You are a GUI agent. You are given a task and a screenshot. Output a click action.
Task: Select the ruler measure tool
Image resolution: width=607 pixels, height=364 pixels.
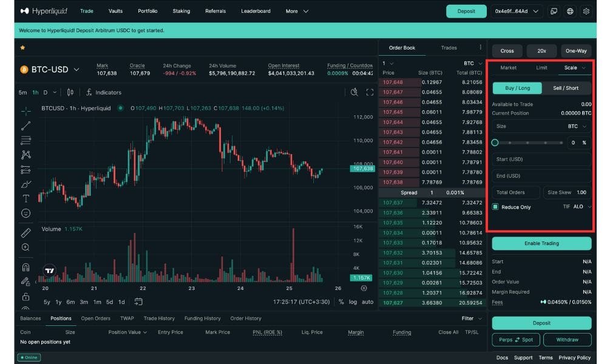(x=26, y=232)
